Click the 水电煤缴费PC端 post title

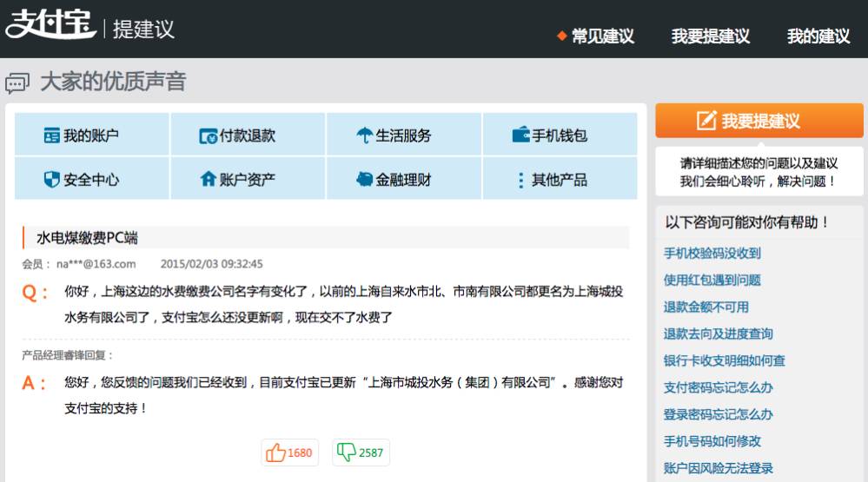click(87, 238)
